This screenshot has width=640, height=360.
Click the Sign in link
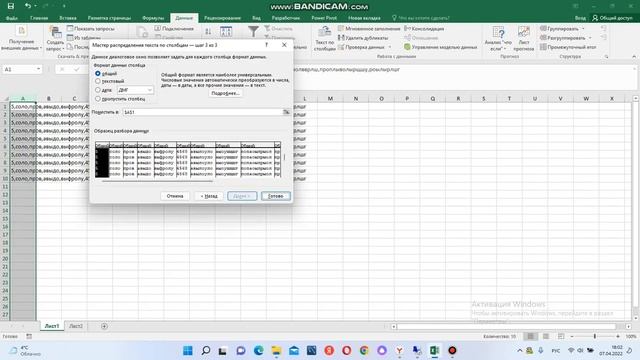[580, 18]
